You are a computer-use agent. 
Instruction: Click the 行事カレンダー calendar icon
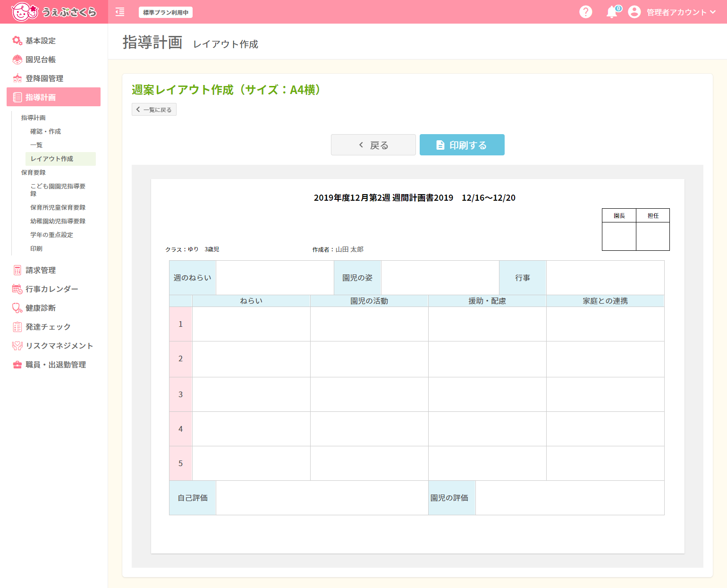coord(17,289)
